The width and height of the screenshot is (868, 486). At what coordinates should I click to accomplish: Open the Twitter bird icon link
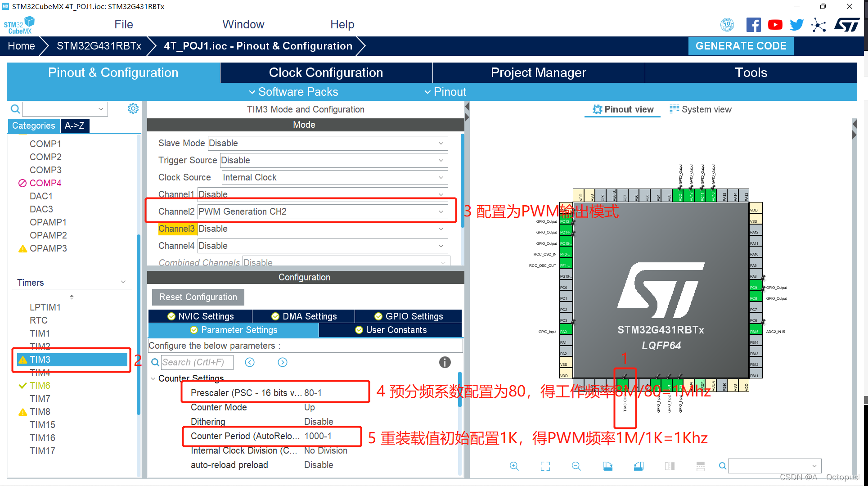click(796, 25)
